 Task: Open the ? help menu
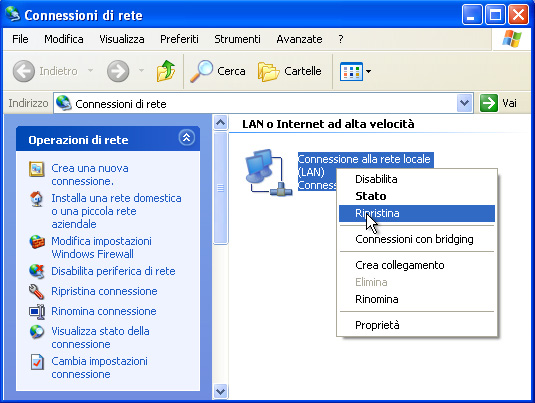tap(341, 39)
